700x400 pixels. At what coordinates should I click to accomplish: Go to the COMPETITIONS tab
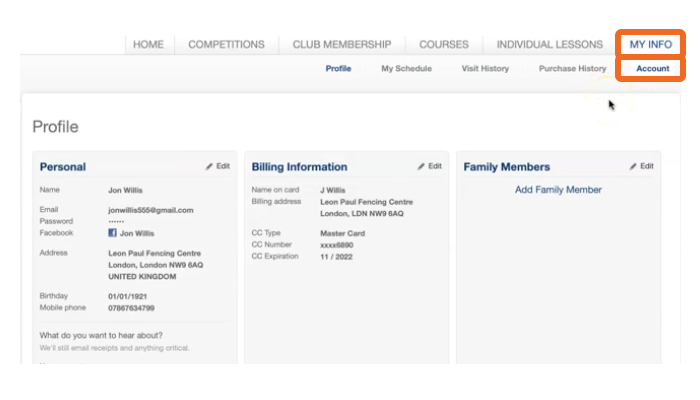[x=226, y=44]
